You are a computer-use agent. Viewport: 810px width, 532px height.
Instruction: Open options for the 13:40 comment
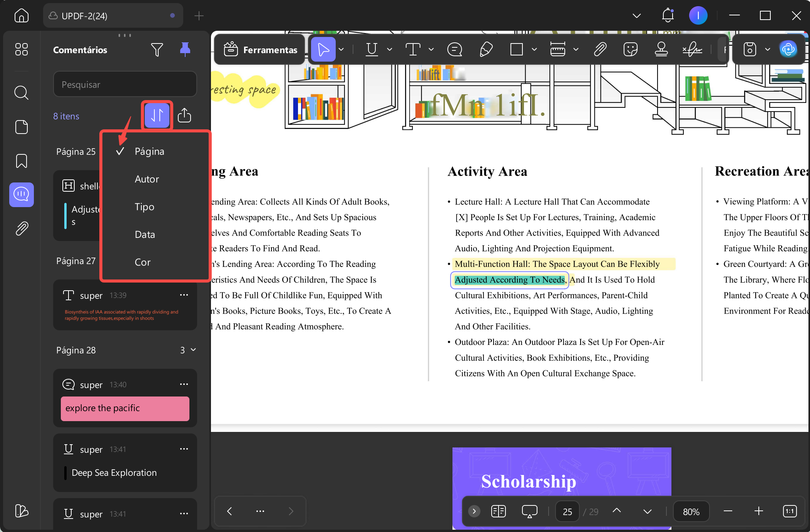[x=184, y=384]
